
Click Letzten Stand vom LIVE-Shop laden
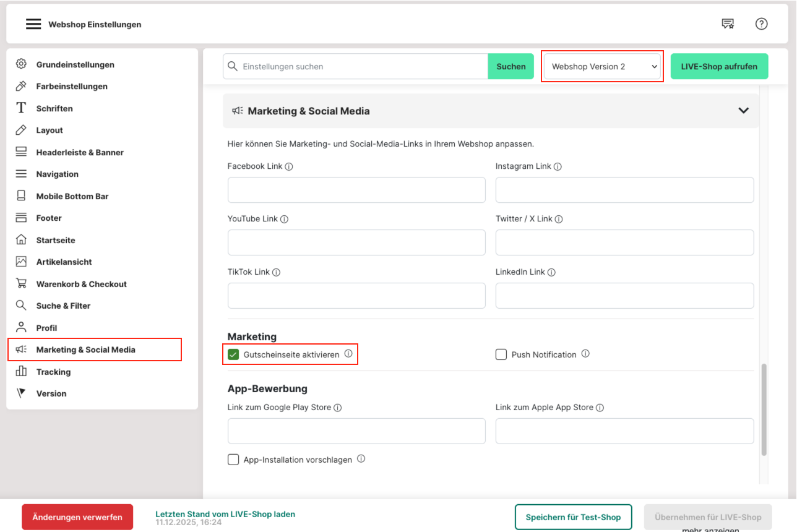(x=225, y=514)
